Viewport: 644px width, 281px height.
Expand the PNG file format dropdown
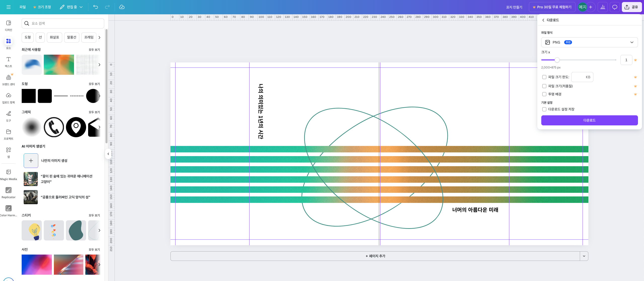coord(589,42)
